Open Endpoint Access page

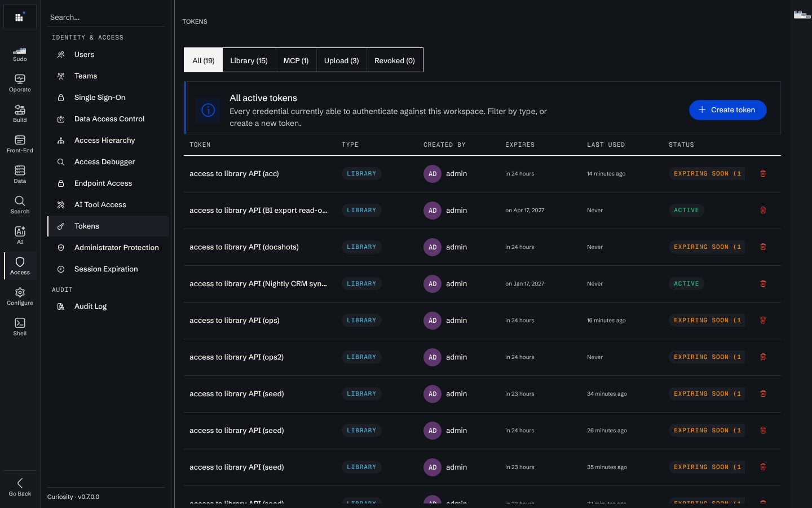click(x=108, y=183)
